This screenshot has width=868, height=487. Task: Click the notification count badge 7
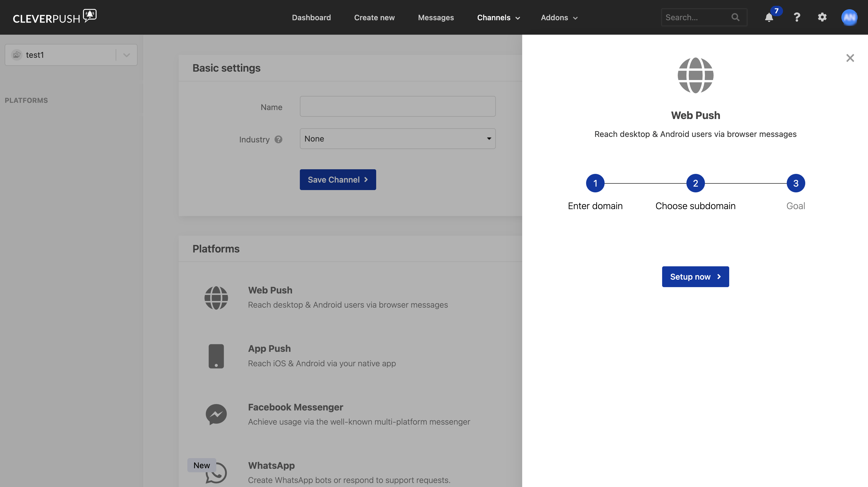[776, 11]
